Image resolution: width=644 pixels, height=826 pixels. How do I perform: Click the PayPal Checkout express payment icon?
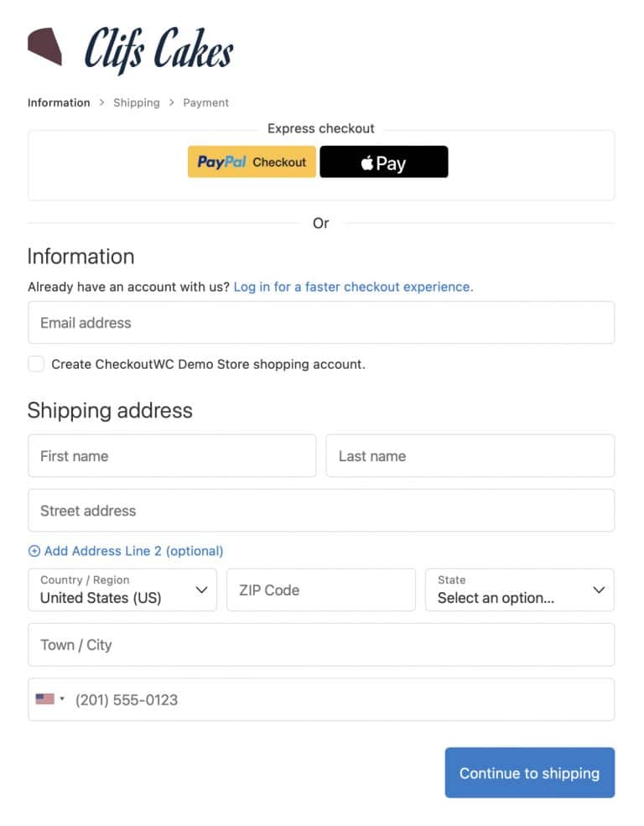tap(251, 161)
